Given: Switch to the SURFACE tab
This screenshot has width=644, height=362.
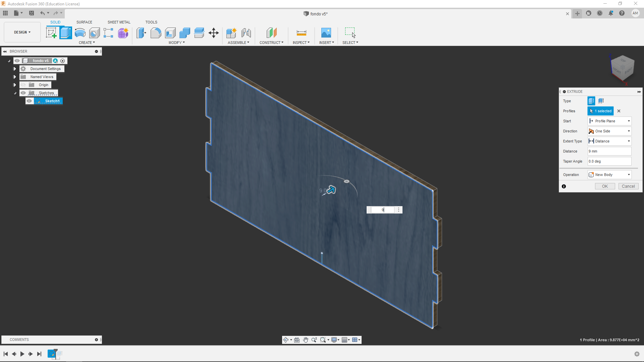Looking at the screenshot, I should click(x=84, y=22).
